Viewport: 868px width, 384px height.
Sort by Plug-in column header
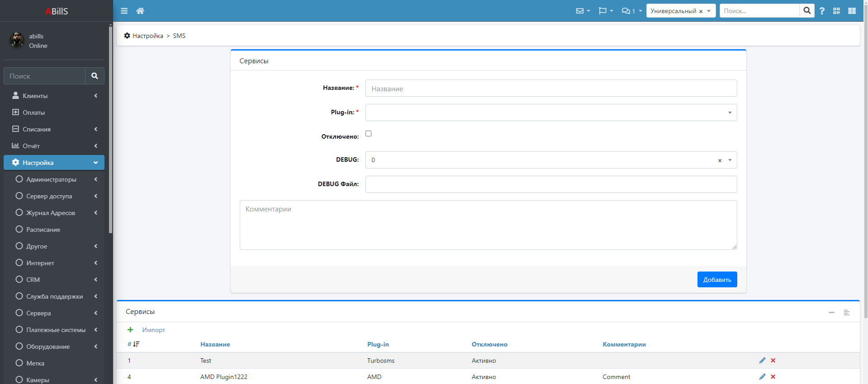(x=378, y=344)
